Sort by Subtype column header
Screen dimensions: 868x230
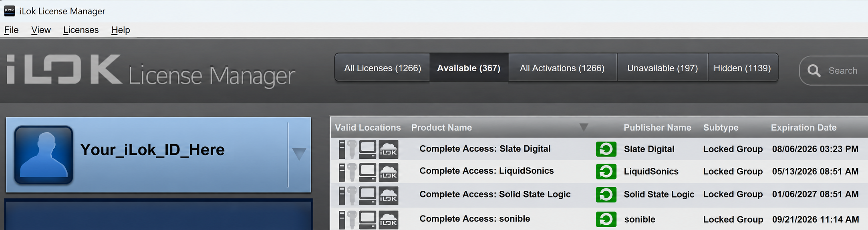721,128
